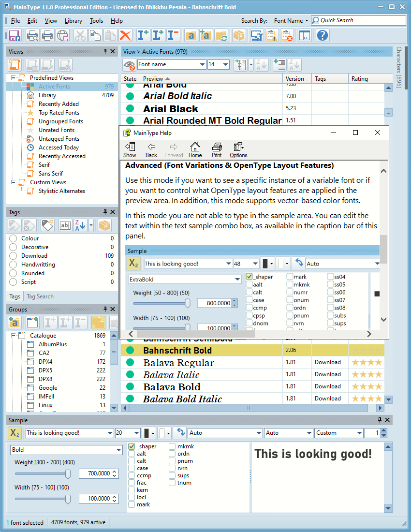Screen dimensions: 411x532
Task: Select Library in Views tree
Action: [47, 95]
